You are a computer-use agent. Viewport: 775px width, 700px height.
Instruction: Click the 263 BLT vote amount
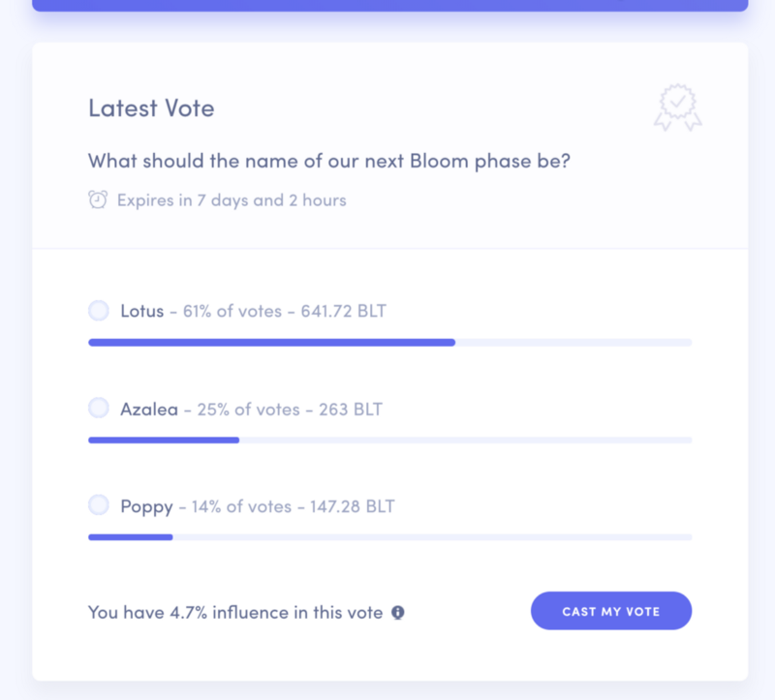click(x=351, y=409)
